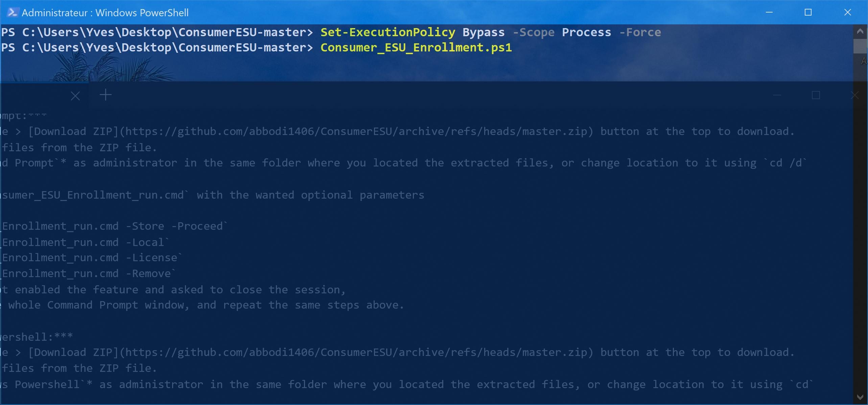Click the -Scope parameter text

[x=534, y=32]
